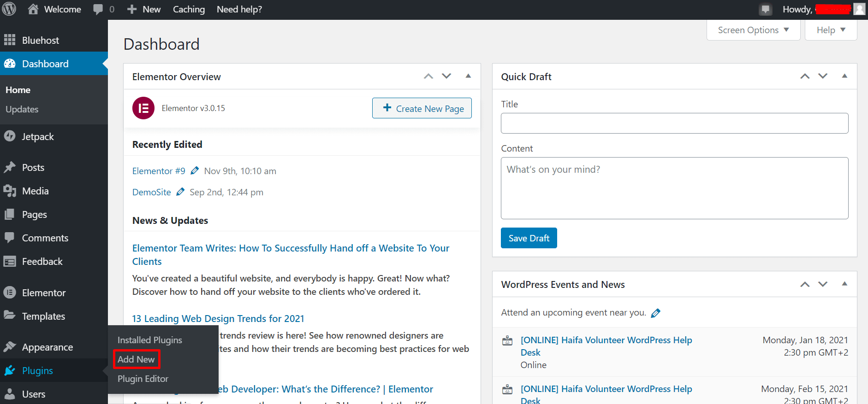The image size is (868, 404).
Task: Open the Bluehost grid icon in sidebar
Action: pyautogui.click(x=10, y=40)
